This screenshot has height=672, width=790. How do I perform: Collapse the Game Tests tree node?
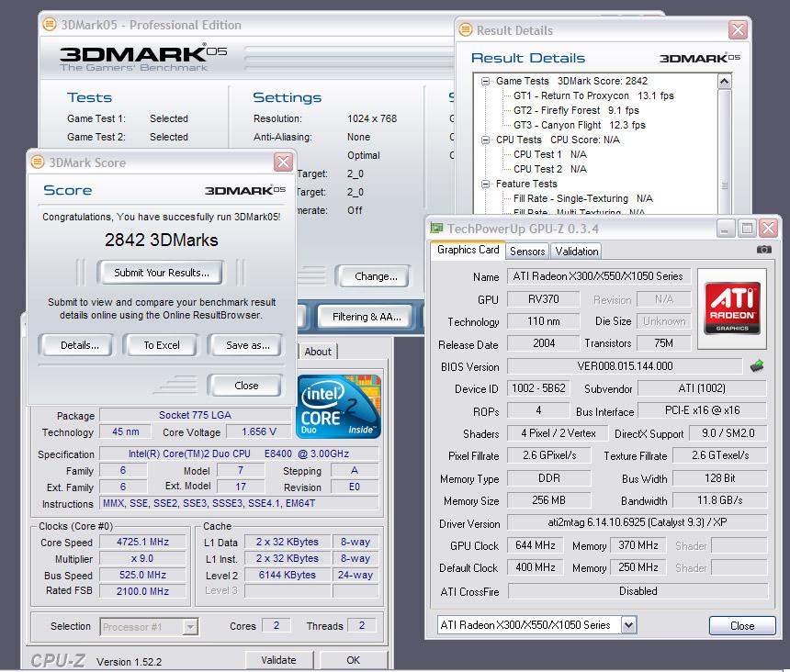(x=485, y=81)
